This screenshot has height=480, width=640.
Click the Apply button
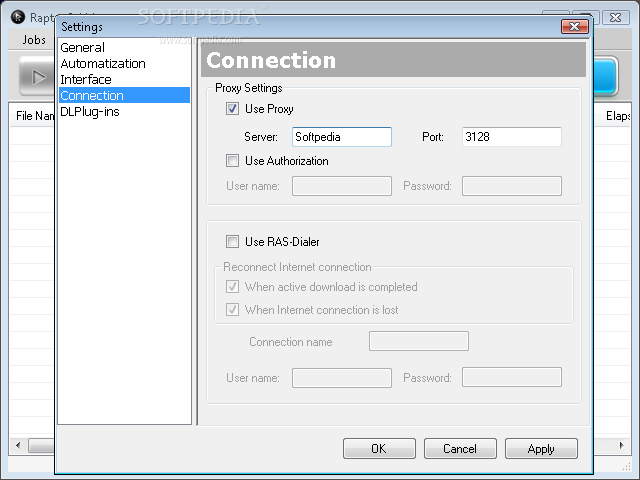(541, 449)
